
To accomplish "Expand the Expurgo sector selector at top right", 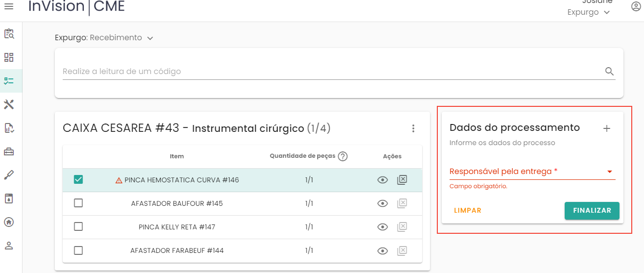I will [588, 12].
